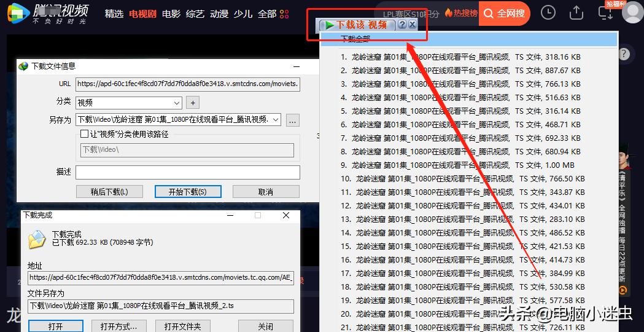Click the 下载该视频 download button
The height and width of the screenshot is (332, 644).
click(357, 25)
